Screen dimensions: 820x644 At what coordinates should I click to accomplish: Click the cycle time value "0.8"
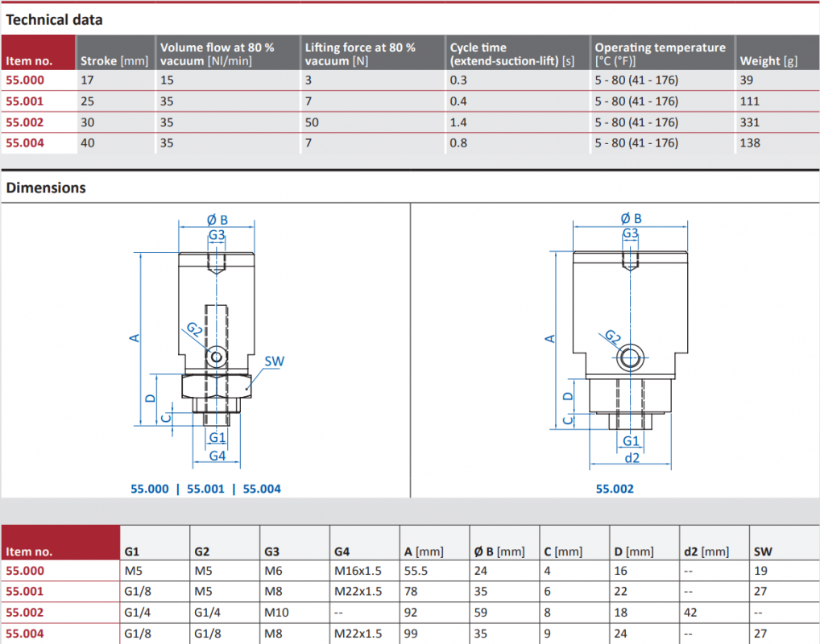point(458,142)
